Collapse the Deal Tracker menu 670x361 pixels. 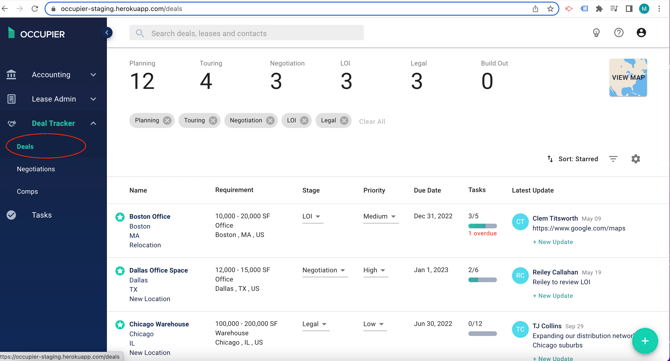[93, 123]
